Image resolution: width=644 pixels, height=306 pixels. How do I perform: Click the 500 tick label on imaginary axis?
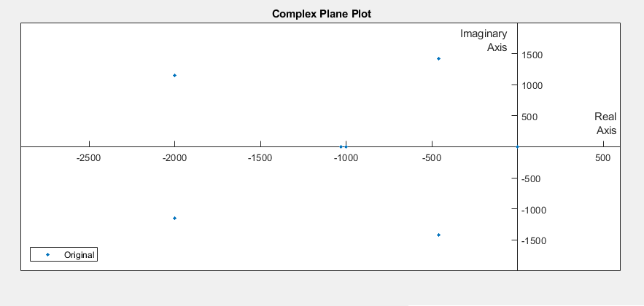pos(529,117)
